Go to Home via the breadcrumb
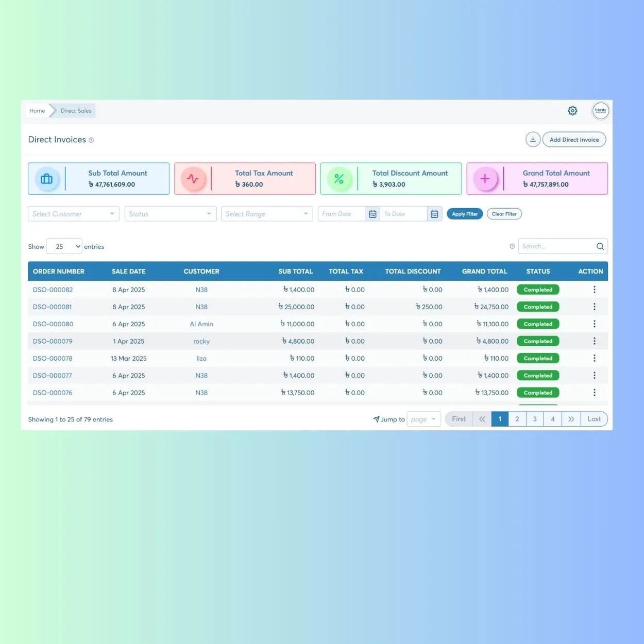The width and height of the screenshot is (644, 644). click(37, 110)
